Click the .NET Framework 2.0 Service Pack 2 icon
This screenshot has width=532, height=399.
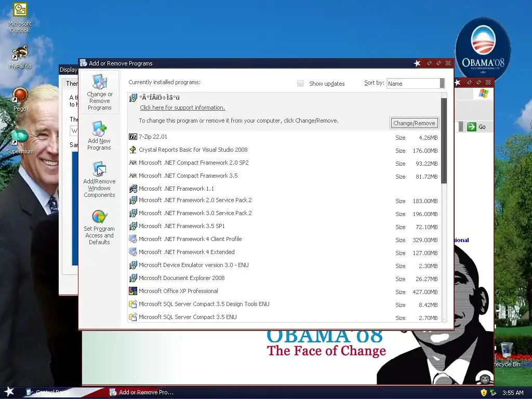[133, 200]
